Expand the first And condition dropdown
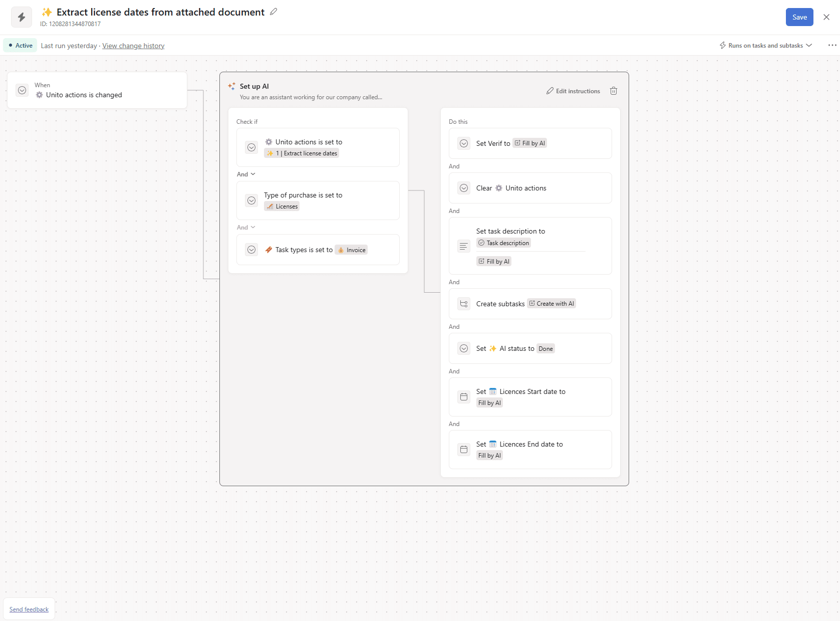The height and width of the screenshot is (621, 840). pos(246,174)
